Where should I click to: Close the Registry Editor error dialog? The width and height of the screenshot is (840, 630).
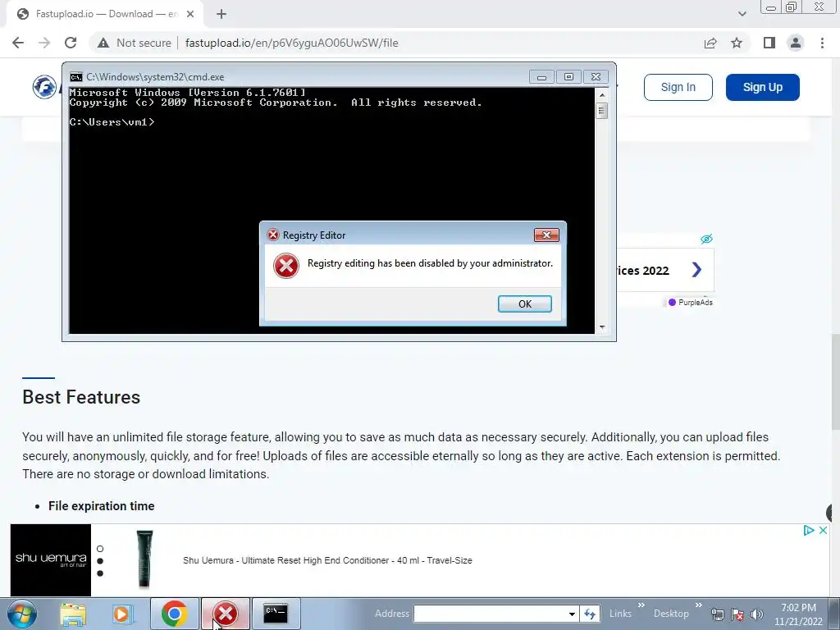[x=546, y=235]
